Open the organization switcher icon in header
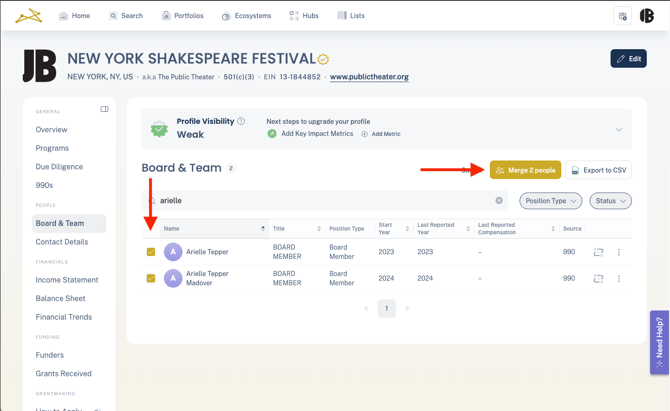This screenshot has width=670, height=411. tap(622, 16)
